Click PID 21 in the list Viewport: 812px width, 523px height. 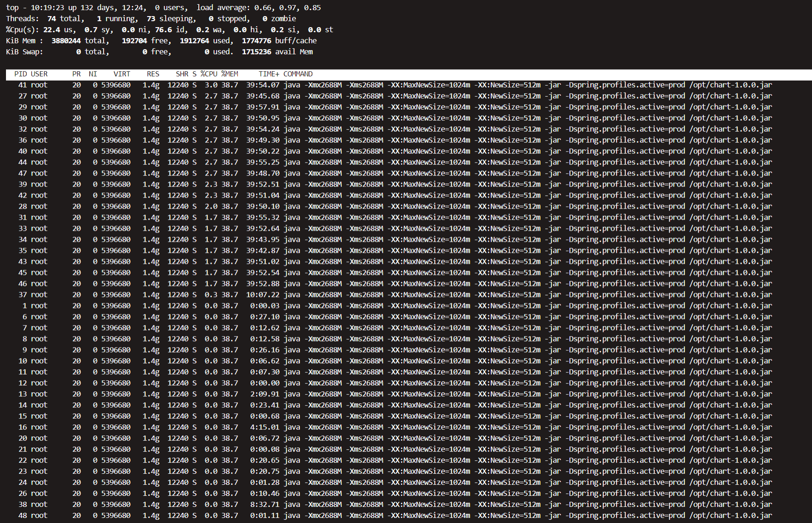pos(23,450)
